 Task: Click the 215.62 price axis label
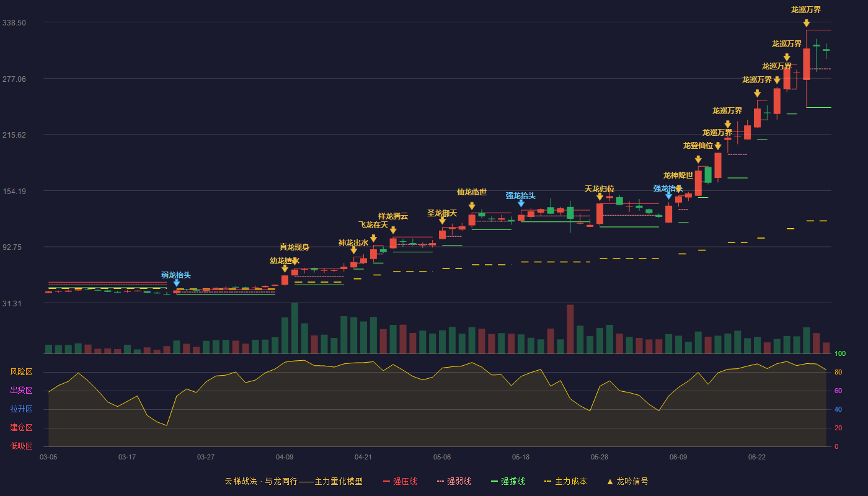(14, 135)
